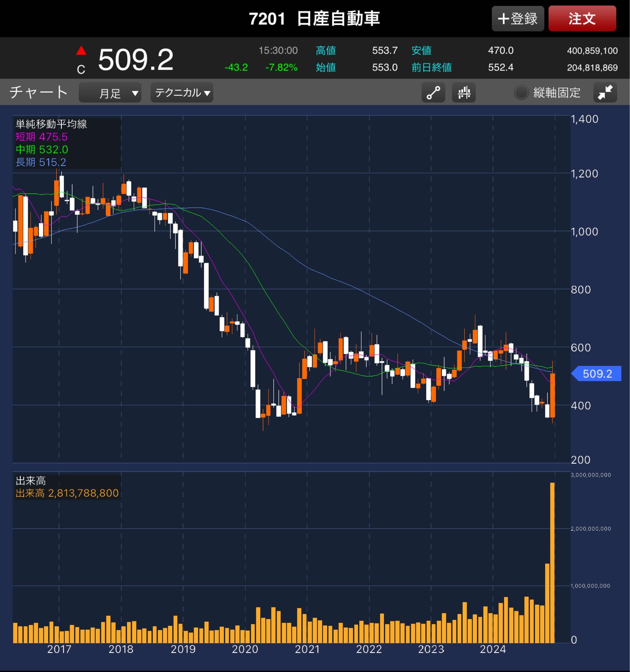
Task: Select the 長期 515.2 moving average label
Action: [41, 162]
